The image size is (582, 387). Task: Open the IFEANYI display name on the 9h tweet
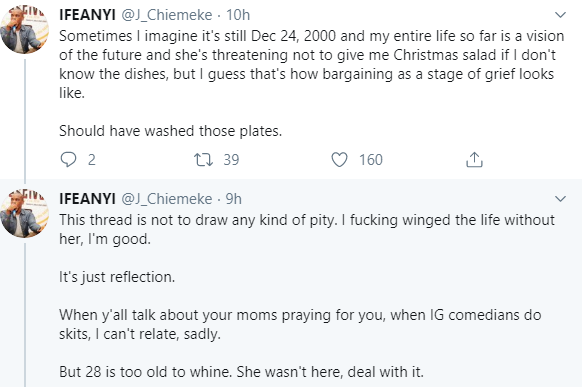point(88,199)
